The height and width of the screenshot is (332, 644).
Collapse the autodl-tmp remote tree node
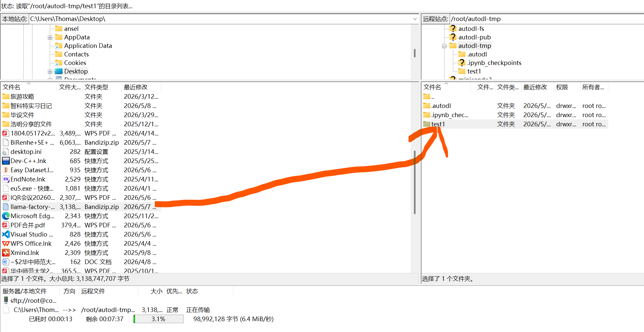tap(444, 46)
